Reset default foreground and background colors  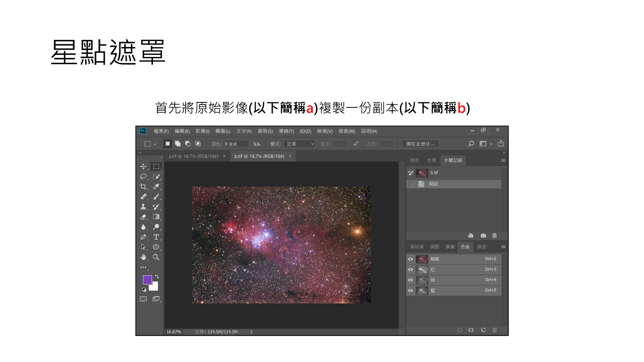click(144, 290)
